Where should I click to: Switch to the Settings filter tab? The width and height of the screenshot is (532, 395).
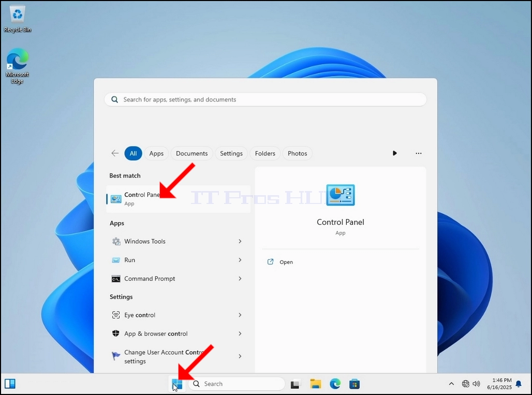point(231,153)
